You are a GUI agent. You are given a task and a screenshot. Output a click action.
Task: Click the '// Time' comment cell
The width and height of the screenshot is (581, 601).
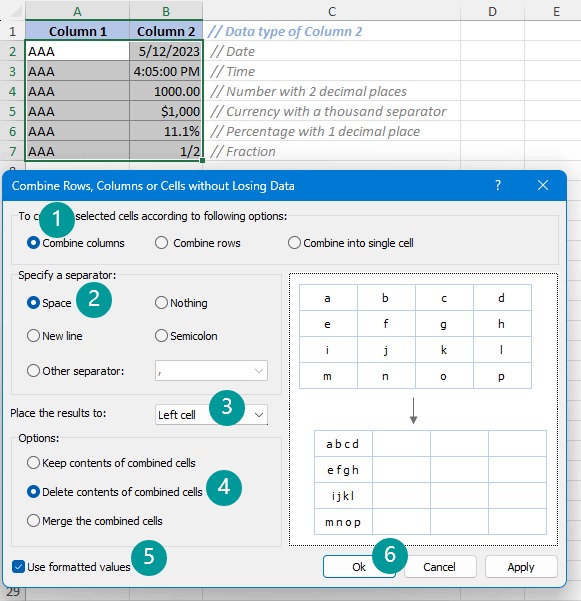click(x=332, y=71)
